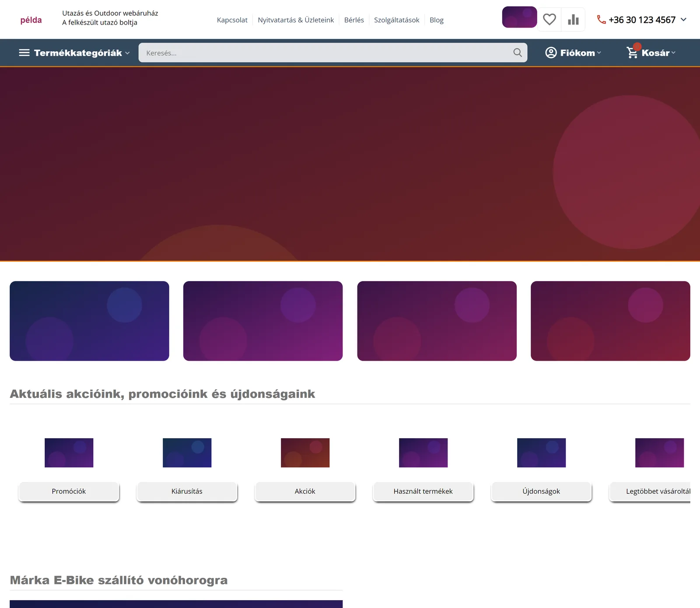
Task: Click the large hero banner image
Action: tap(350, 164)
